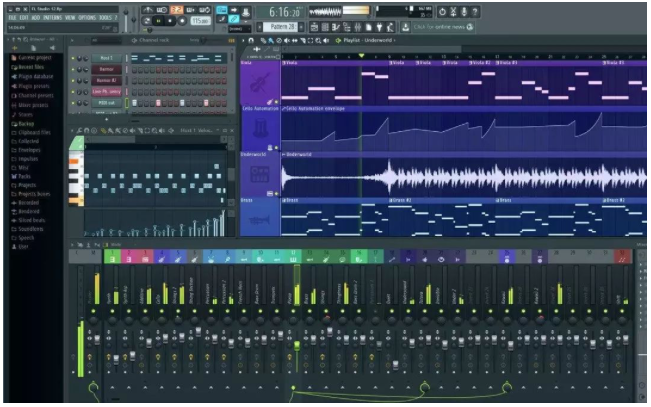
Task: Click the add channel plus button
Action: point(106,119)
